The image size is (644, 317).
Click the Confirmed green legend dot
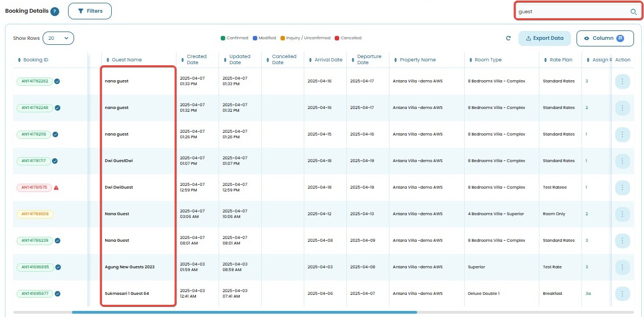222,38
